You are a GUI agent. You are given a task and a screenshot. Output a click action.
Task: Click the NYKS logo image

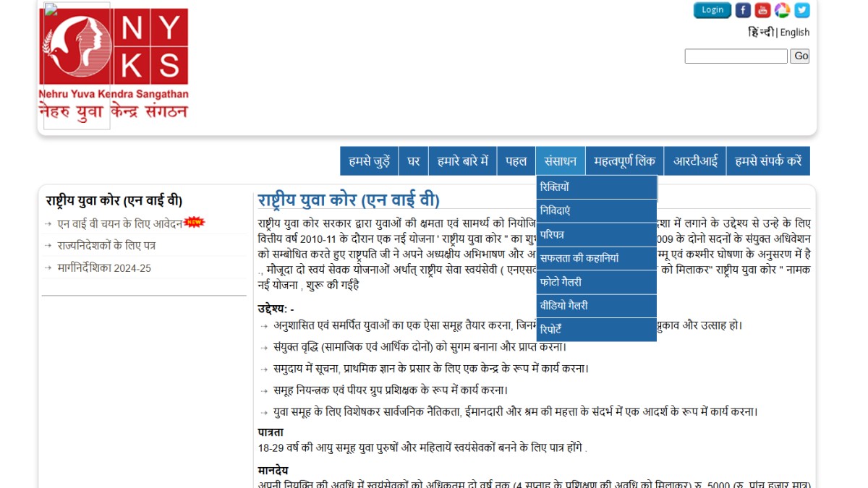click(x=114, y=65)
